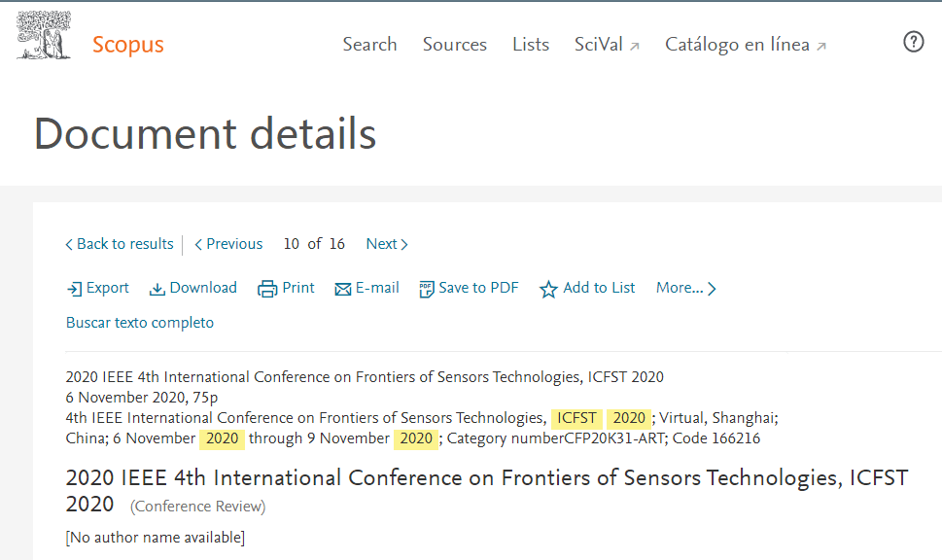The height and width of the screenshot is (560, 942).
Task: Click the Add to List star icon
Action: click(548, 289)
